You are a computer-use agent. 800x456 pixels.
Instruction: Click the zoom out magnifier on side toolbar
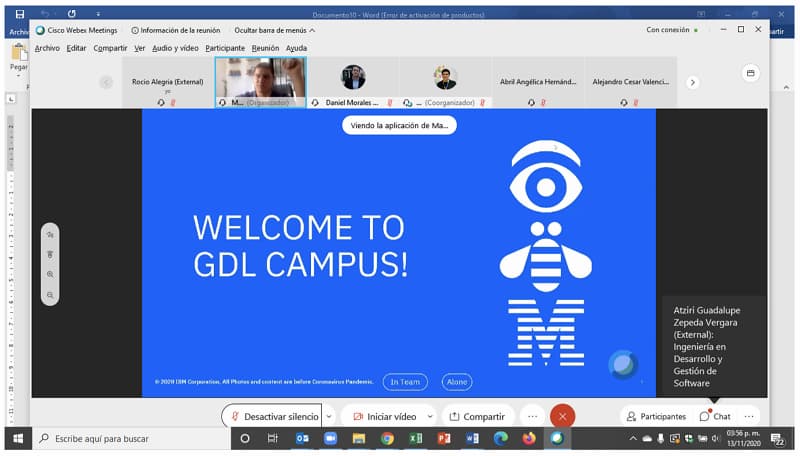pyautogui.click(x=50, y=295)
